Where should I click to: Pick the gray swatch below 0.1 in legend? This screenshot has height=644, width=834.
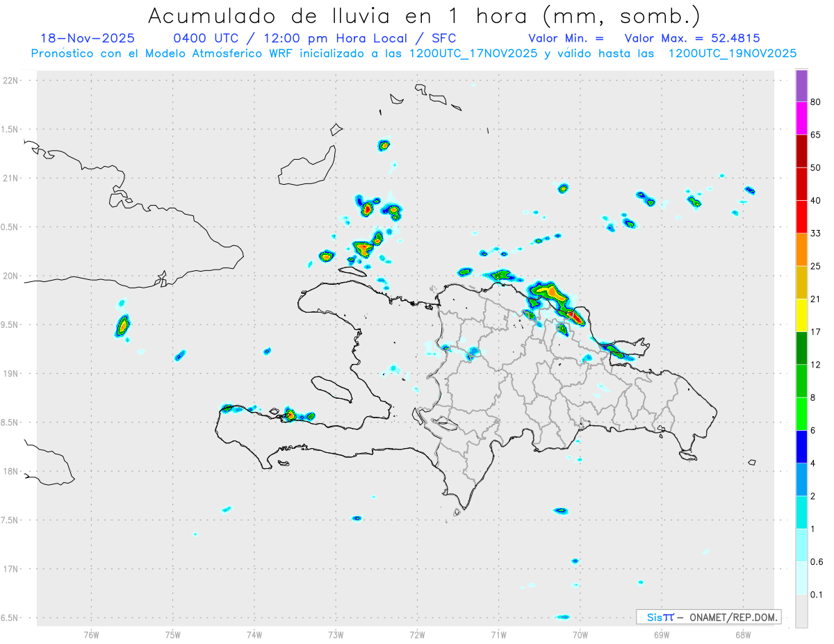tap(801, 611)
